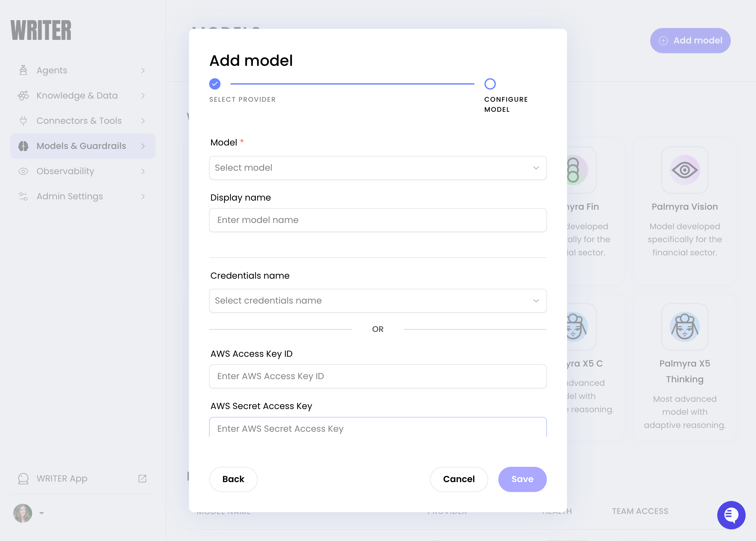This screenshot has width=756, height=541.
Task: Click the Palmyra Vision eye icon
Action: point(684,170)
